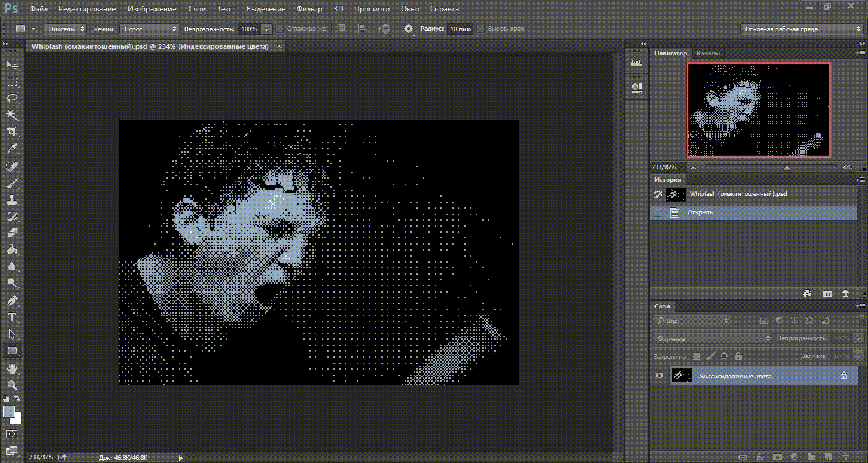This screenshot has width=868, height=463.
Task: Select the Brush tool
Action: (x=12, y=183)
